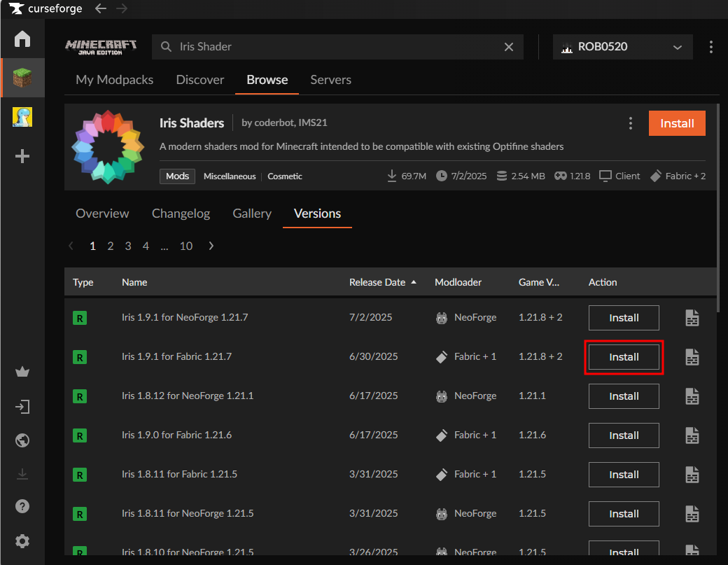Click the versions list vertical scrollbar
728x565 pixels.
(717, 209)
